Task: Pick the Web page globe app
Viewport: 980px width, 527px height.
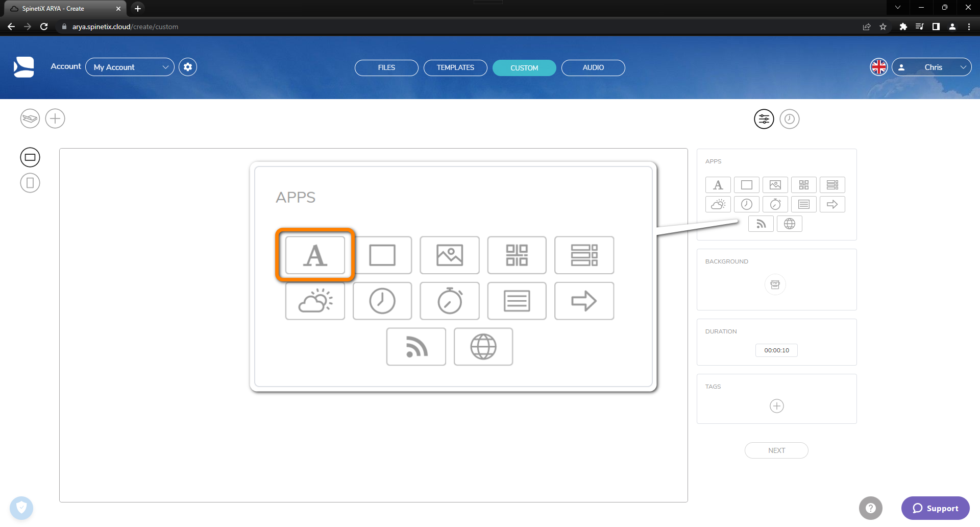Action: [x=789, y=224]
